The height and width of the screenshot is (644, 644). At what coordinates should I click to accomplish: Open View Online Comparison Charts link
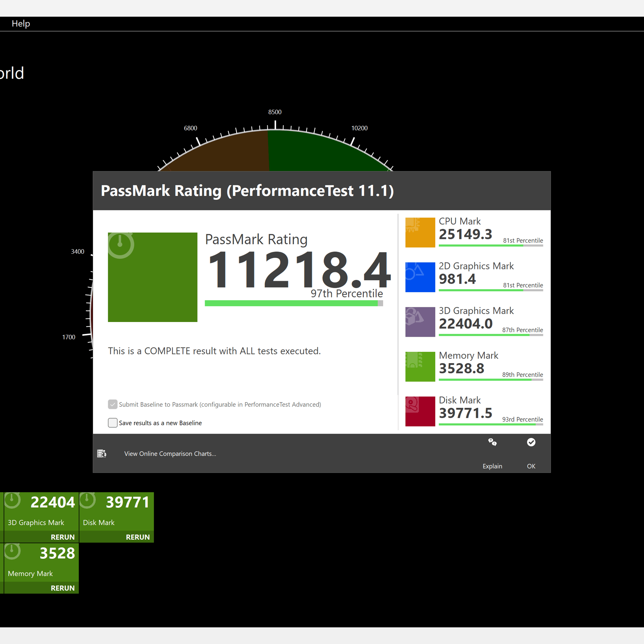pyautogui.click(x=170, y=454)
